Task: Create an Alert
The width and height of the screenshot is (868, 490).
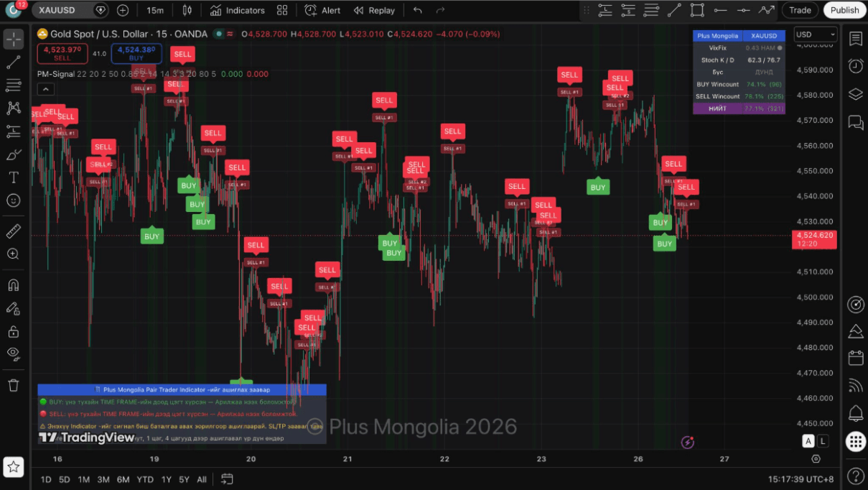Action: point(322,10)
